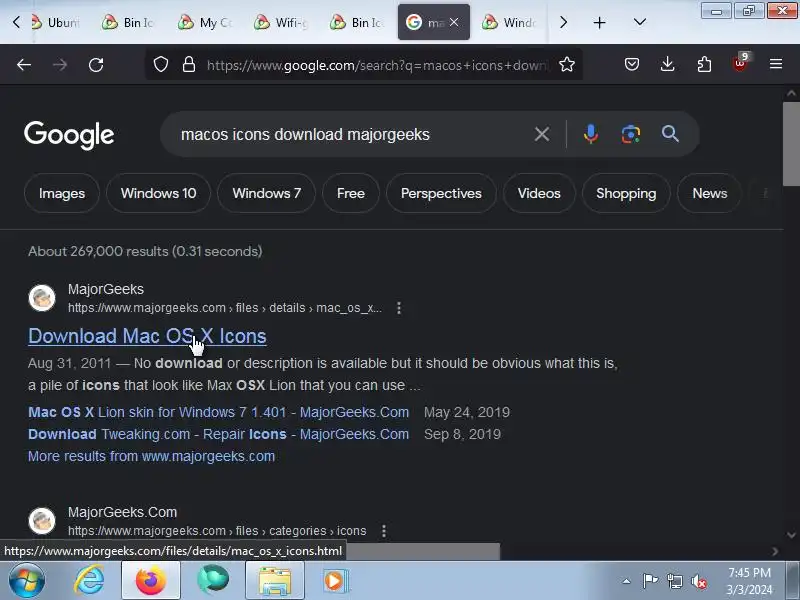Open a new browser tab with plus button
800x600 pixels.
[x=599, y=22]
